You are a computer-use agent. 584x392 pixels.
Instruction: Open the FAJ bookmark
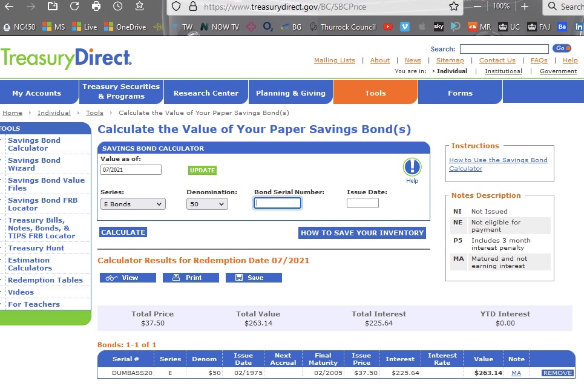pos(539,27)
